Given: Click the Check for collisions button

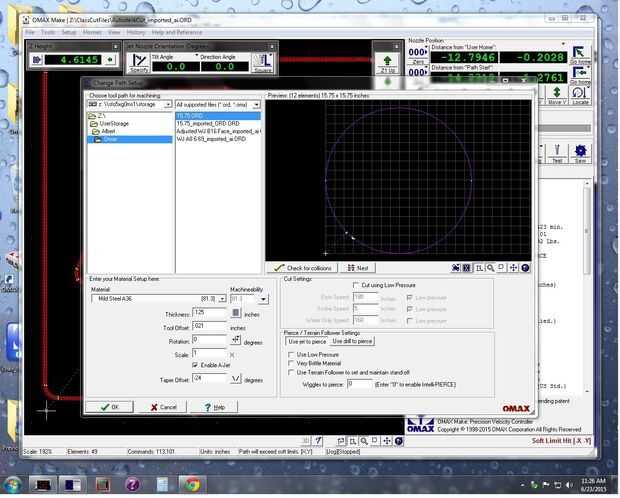Looking at the screenshot, I should tap(304, 268).
